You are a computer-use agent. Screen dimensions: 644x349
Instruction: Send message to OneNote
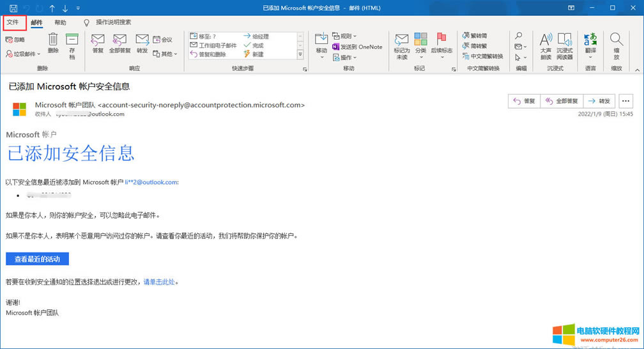[356, 47]
